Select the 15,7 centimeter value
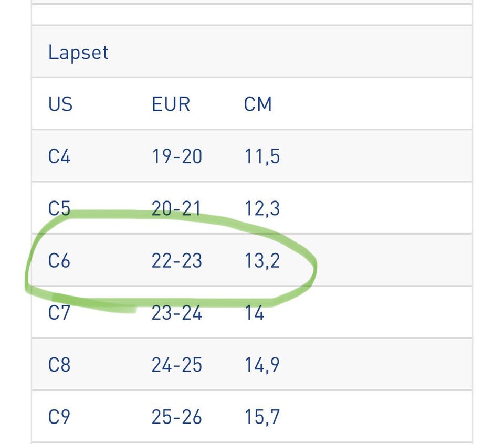Screen dimensions: 504x444 pyautogui.click(x=262, y=417)
